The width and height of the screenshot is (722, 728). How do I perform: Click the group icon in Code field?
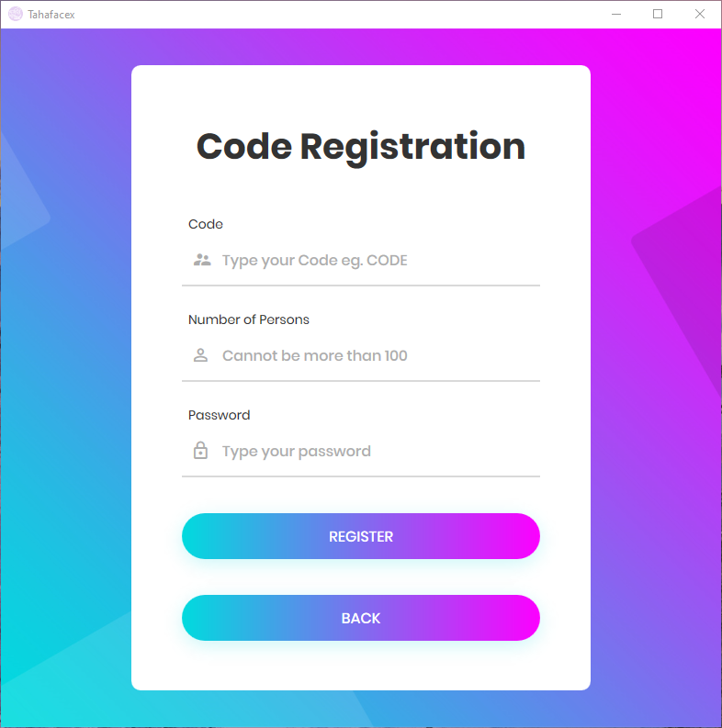point(202,260)
